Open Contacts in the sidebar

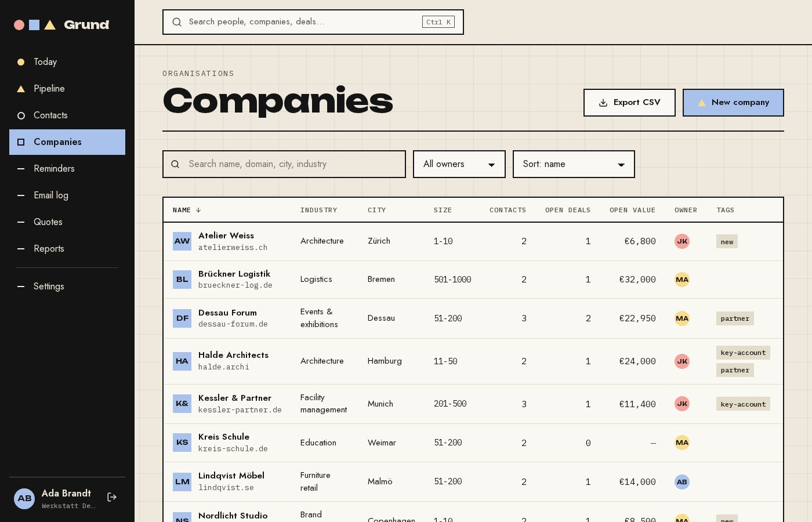(x=67, y=115)
